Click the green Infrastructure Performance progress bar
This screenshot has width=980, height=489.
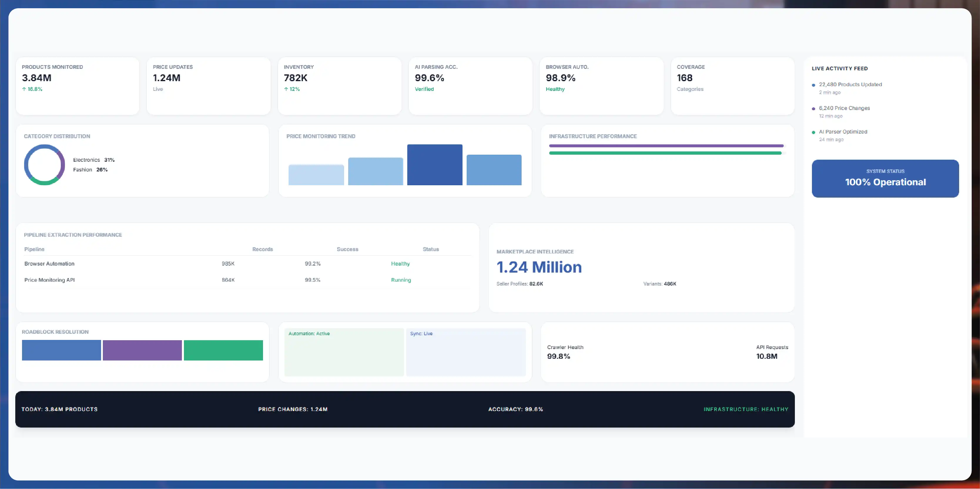[x=665, y=153]
